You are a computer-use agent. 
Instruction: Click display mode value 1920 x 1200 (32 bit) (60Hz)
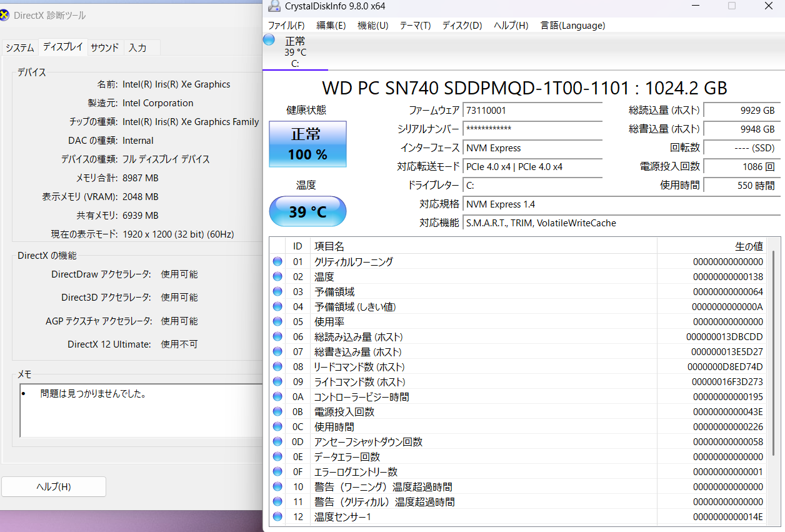click(178, 234)
